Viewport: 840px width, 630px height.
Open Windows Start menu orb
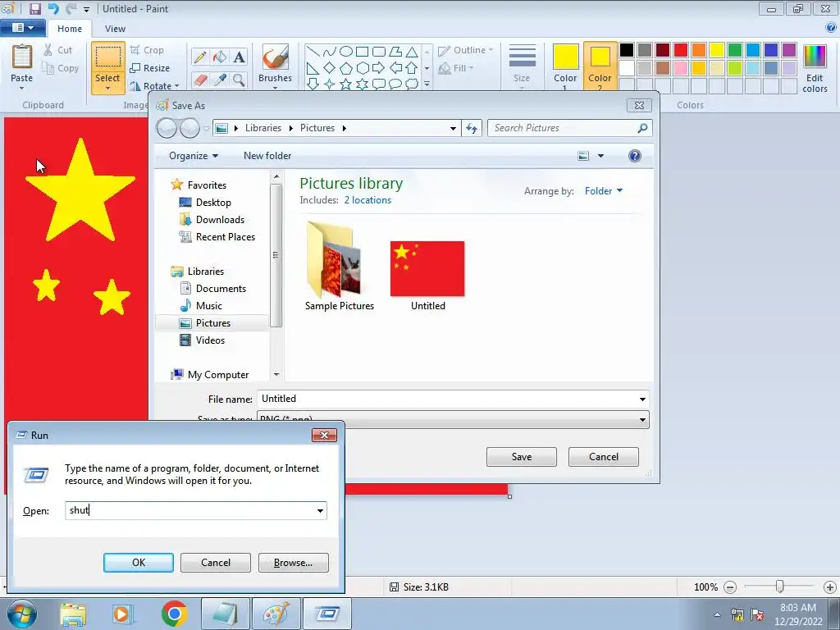click(x=22, y=614)
